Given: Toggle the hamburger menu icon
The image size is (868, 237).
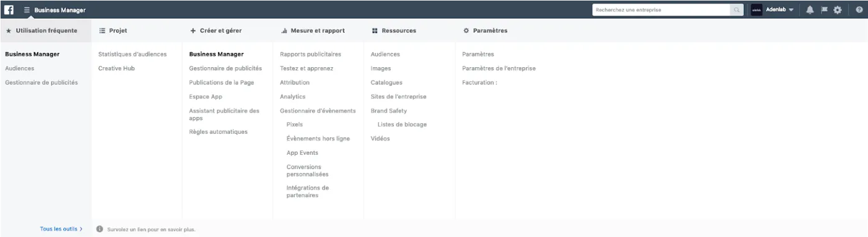Looking at the screenshot, I should click(27, 10).
